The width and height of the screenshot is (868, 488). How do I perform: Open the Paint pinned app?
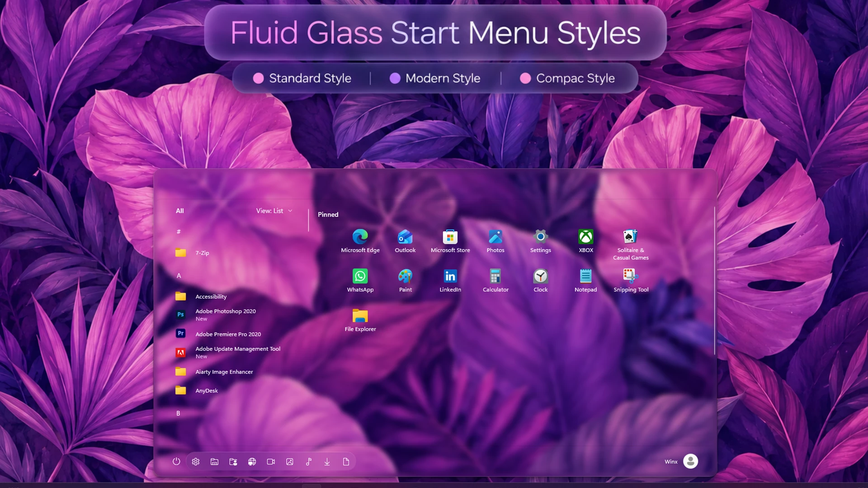(x=405, y=281)
